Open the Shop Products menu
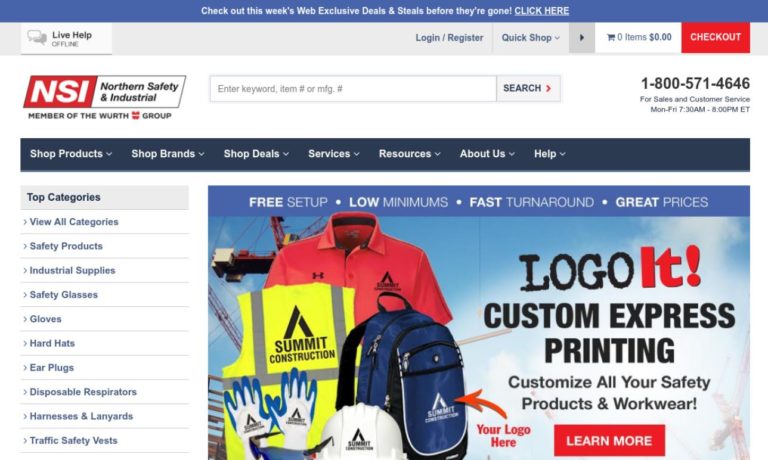 click(x=71, y=154)
